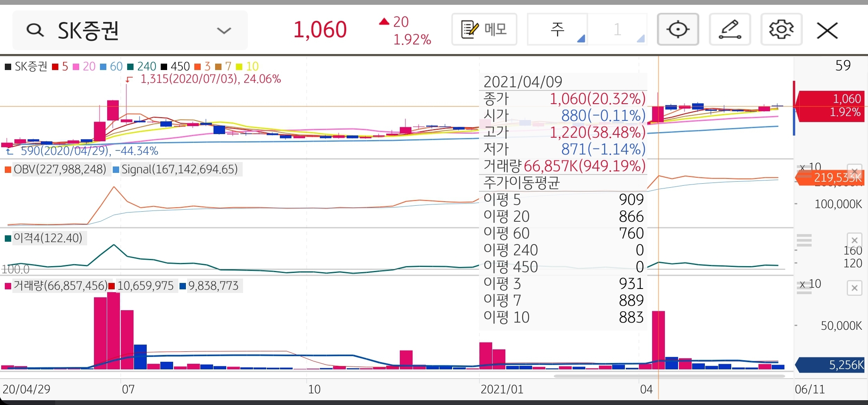The width and height of the screenshot is (868, 405).
Task: Click the 20/04/29 start date label
Action: (26, 389)
